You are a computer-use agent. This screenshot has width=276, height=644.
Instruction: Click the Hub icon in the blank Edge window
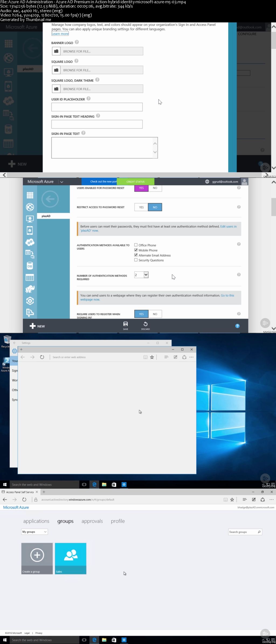tap(166, 357)
